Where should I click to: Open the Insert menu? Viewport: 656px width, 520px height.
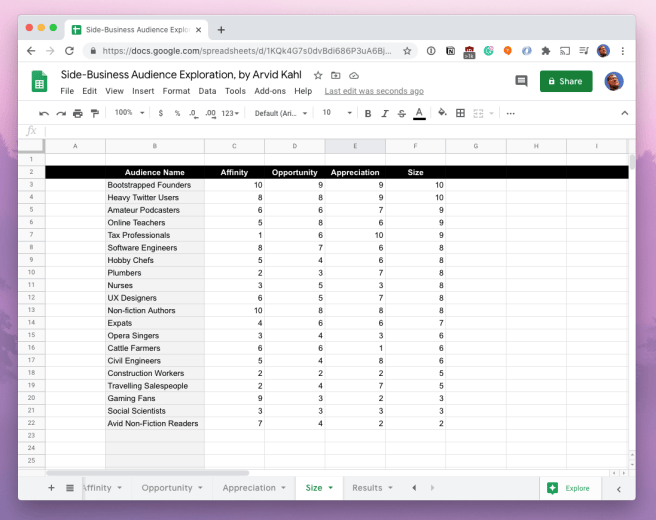[x=143, y=91]
